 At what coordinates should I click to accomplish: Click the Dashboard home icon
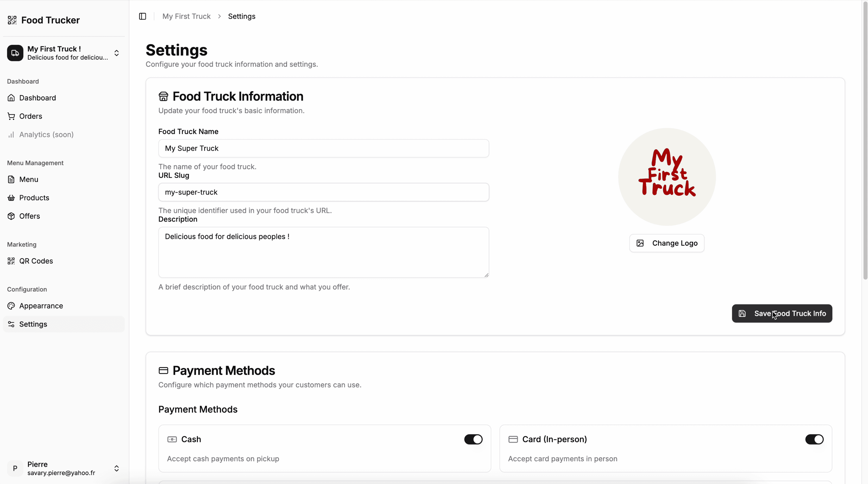11,98
